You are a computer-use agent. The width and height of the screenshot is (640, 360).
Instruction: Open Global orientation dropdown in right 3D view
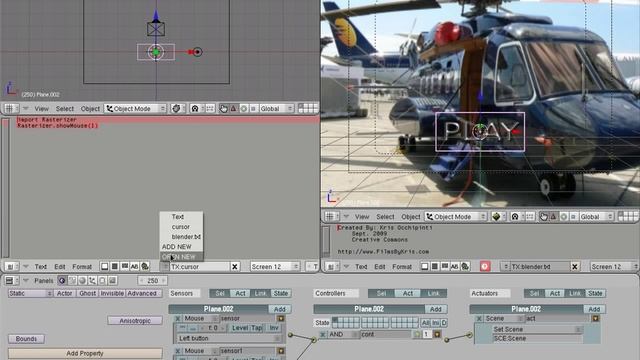[x=596, y=216]
